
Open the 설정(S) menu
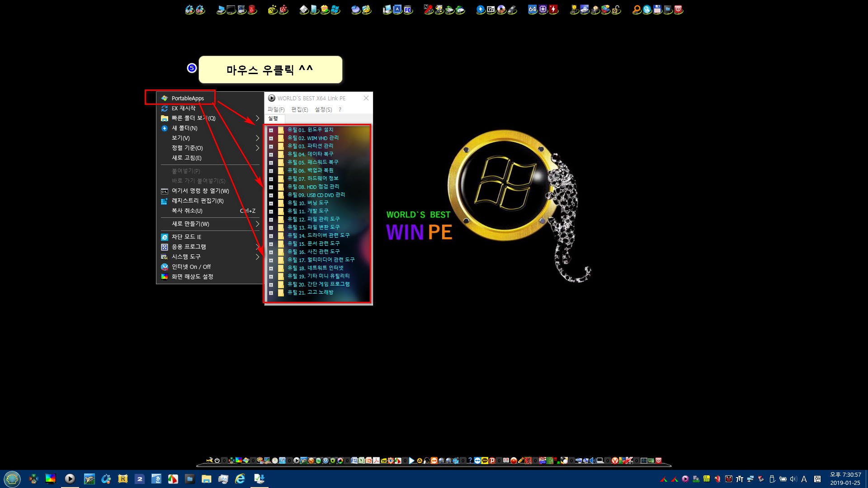(x=323, y=109)
